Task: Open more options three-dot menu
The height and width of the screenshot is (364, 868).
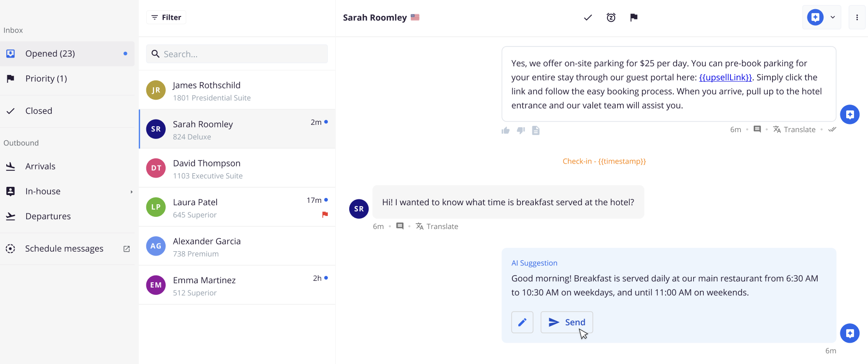Action: point(857,17)
